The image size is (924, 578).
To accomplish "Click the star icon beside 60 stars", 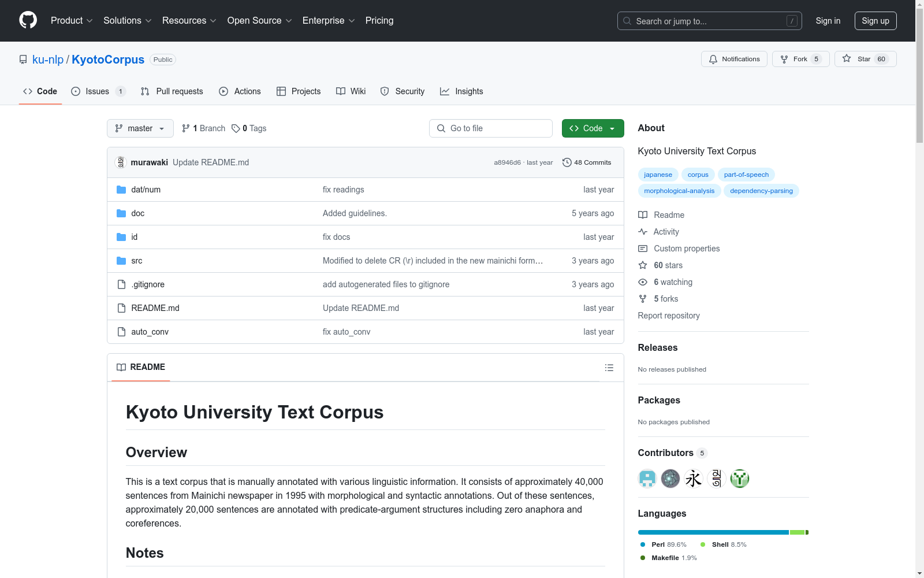I will pyautogui.click(x=643, y=265).
